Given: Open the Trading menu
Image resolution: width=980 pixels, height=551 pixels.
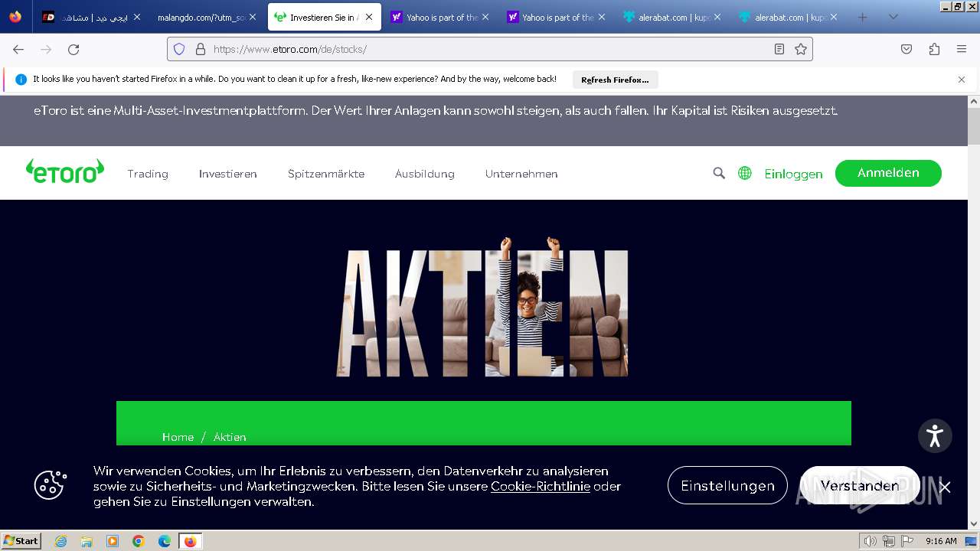Looking at the screenshot, I should (148, 174).
